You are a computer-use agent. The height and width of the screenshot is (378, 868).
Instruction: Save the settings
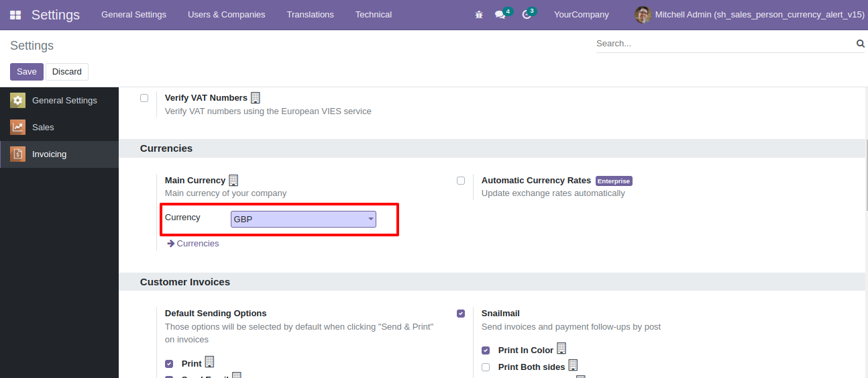[27, 72]
